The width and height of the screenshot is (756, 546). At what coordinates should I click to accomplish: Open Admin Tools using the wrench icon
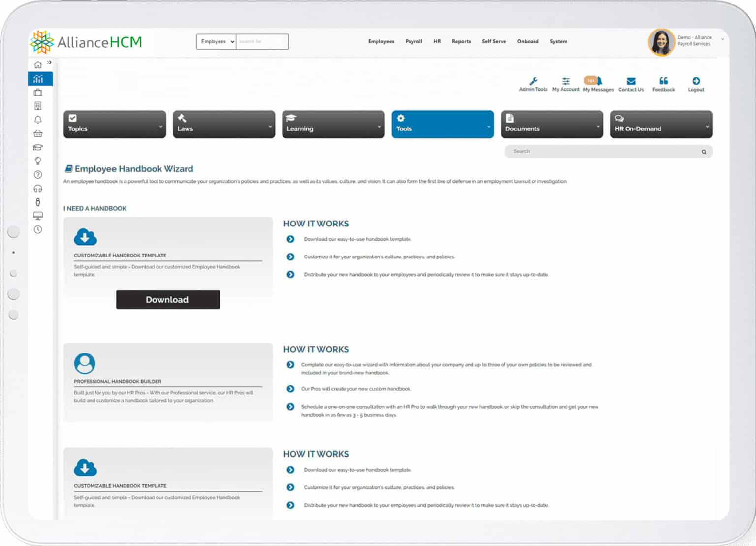[x=533, y=83]
